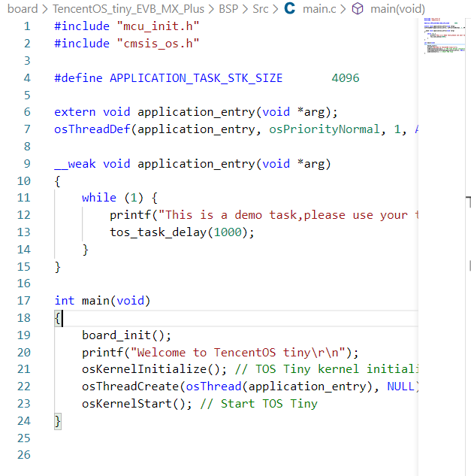The image size is (471, 476).
Task: Click closing brace on line 15
Action: click(x=58, y=268)
